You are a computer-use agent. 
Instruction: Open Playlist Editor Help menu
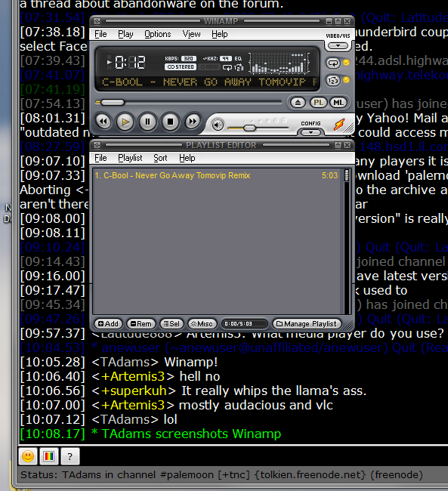click(187, 158)
